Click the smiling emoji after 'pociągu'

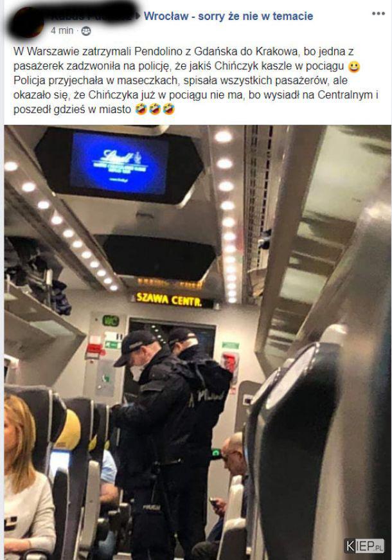pos(354,66)
